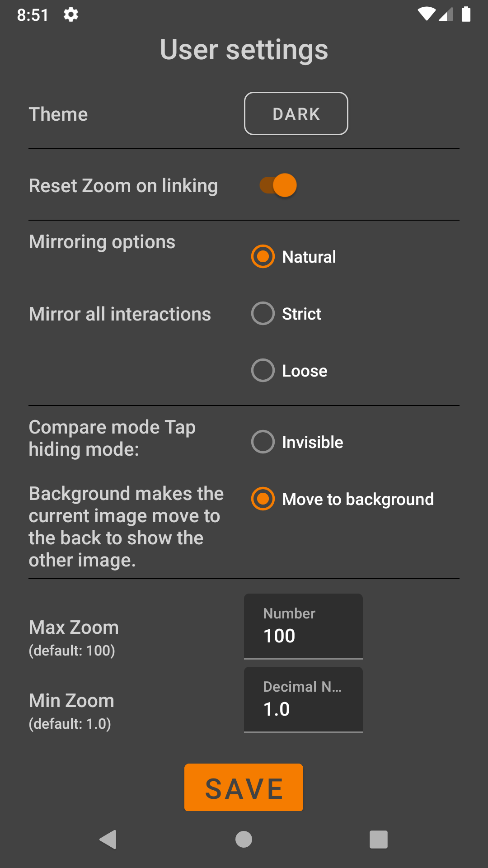The height and width of the screenshot is (868, 488).
Task: Choose the Loose mirroring option
Action: click(263, 371)
